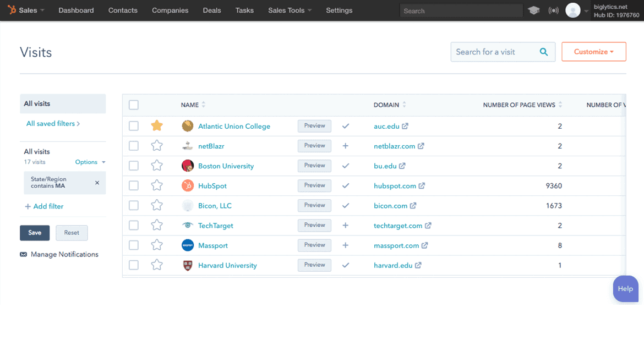Open the Help chat bubble
The height and width of the screenshot is (362, 644).
click(625, 288)
